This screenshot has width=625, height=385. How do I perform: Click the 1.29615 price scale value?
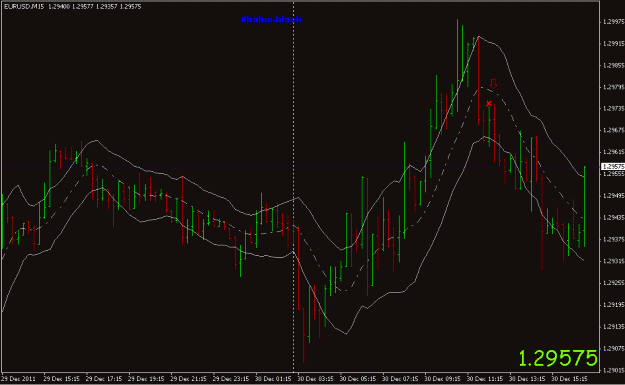click(x=614, y=152)
